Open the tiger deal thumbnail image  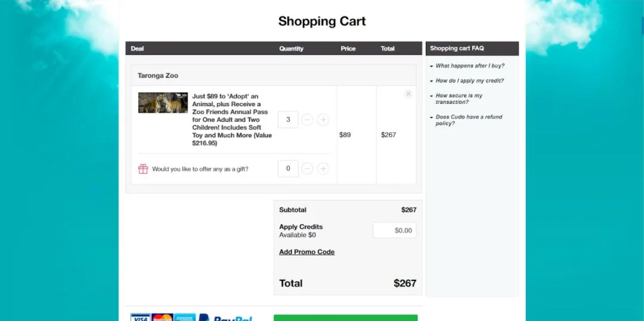coord(163,103)
